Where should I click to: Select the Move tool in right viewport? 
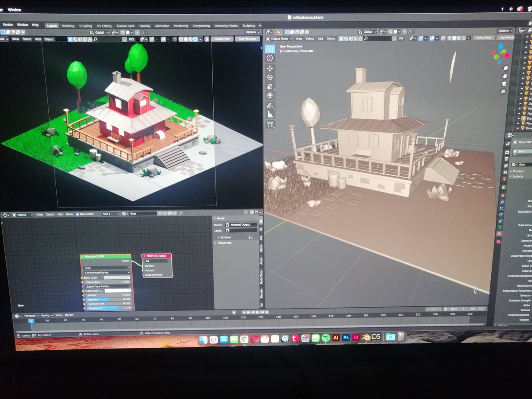[x=270, y=68]
